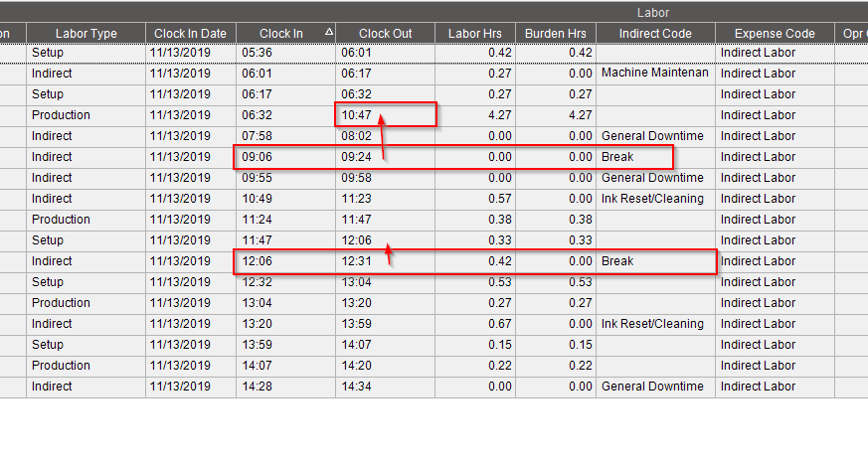Select Clock In cell 09:55

[x=285, y=178]
